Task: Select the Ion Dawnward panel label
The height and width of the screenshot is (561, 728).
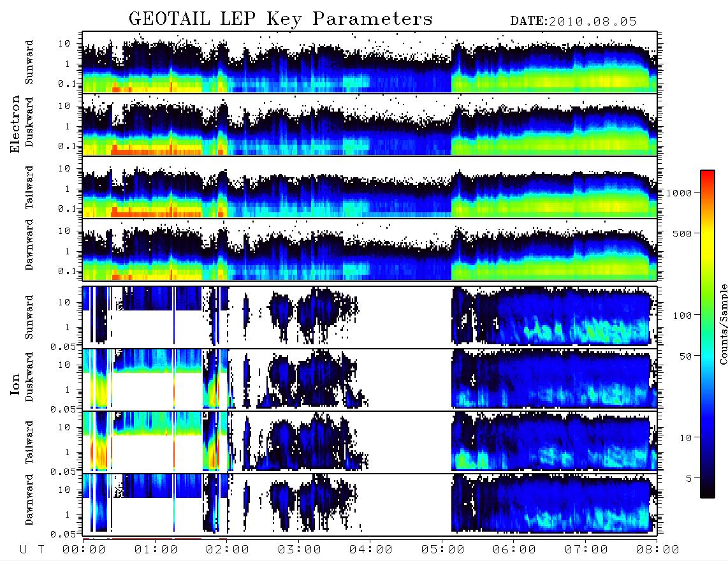Action: click(x=29, y=499)
